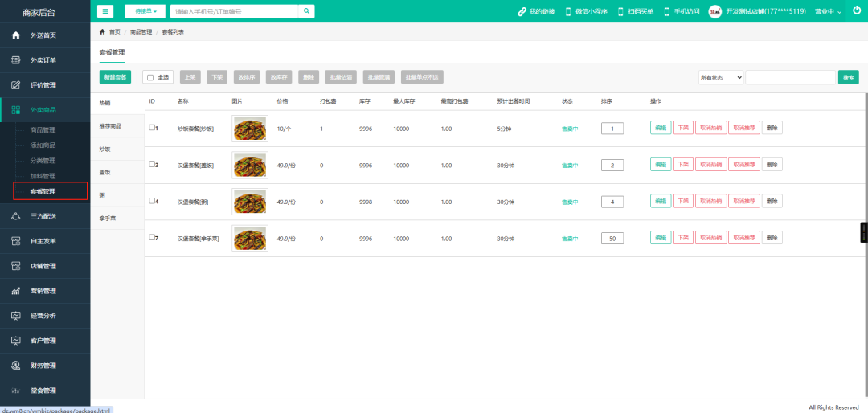
Task: Open 财务管理 icon in sidebar
Action: point(16,366)
